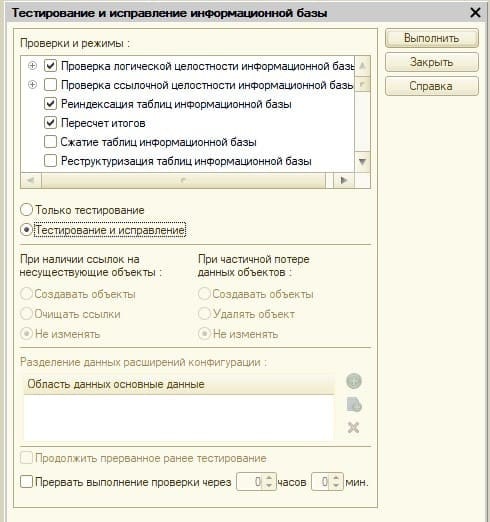490x522 pixels.
Task: Click the Выполнить button
Action: (432, 38)
